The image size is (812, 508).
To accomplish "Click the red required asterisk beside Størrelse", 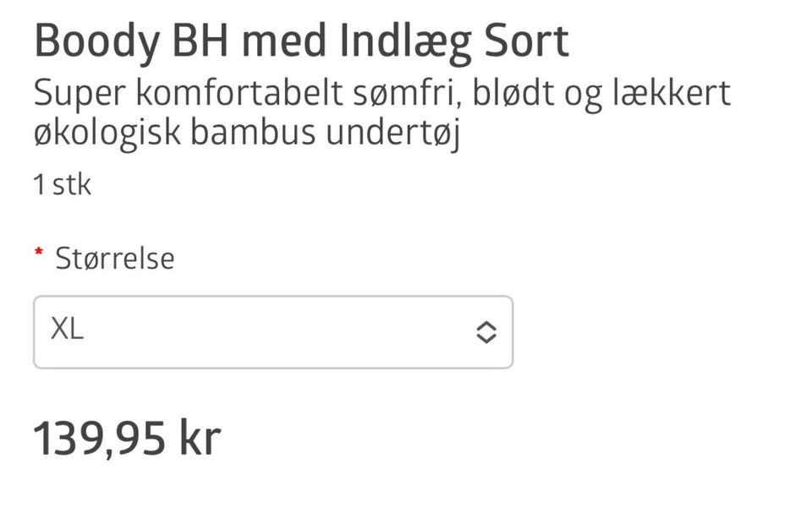I will (x=38, y=254).
